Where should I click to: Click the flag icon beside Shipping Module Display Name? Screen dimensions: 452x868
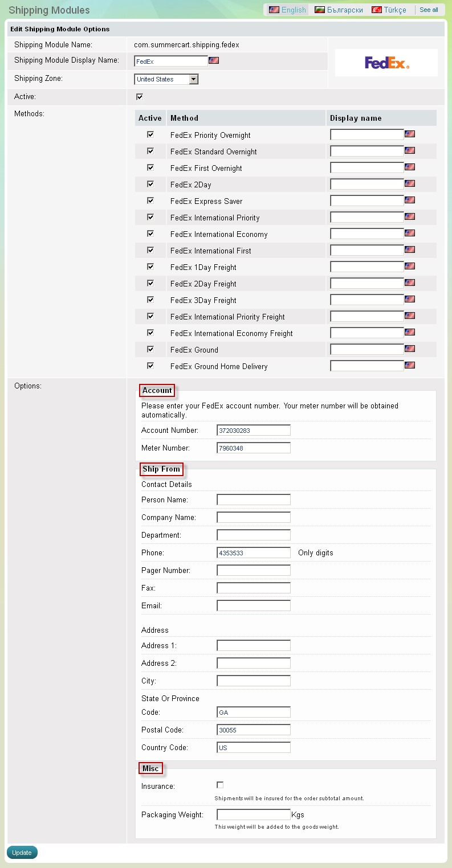click(x=214, y=60)
